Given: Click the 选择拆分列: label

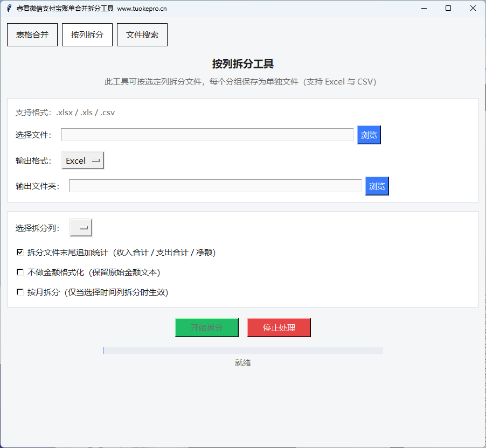Looking at the screenshot, I should 38,228.
